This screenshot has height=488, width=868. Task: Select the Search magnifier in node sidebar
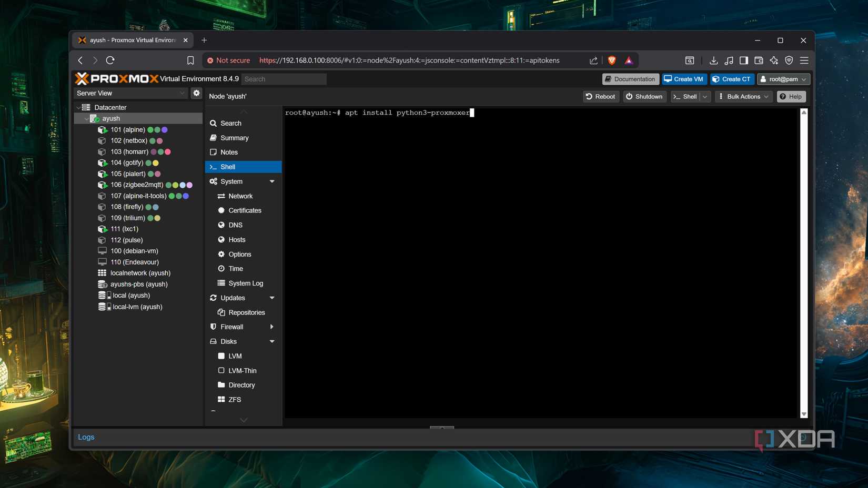[213, 123]
